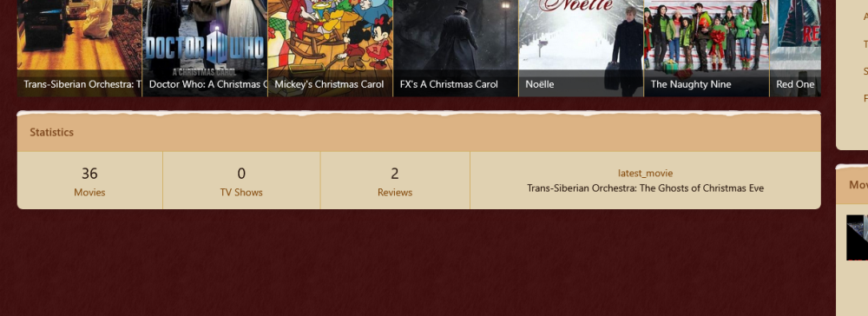Click the Mickey's Christmas Carol title caption
The image size is (868, 316).
click(x=329, y=85)
